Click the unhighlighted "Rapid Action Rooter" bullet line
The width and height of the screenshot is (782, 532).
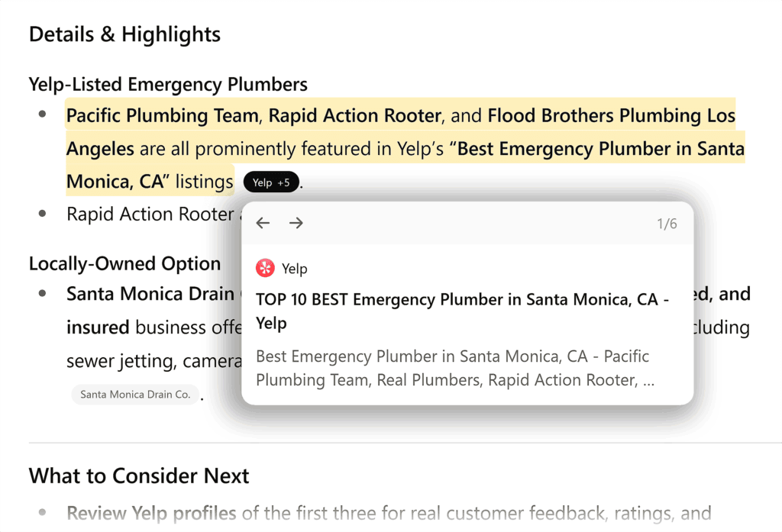(x=150, y=214)
